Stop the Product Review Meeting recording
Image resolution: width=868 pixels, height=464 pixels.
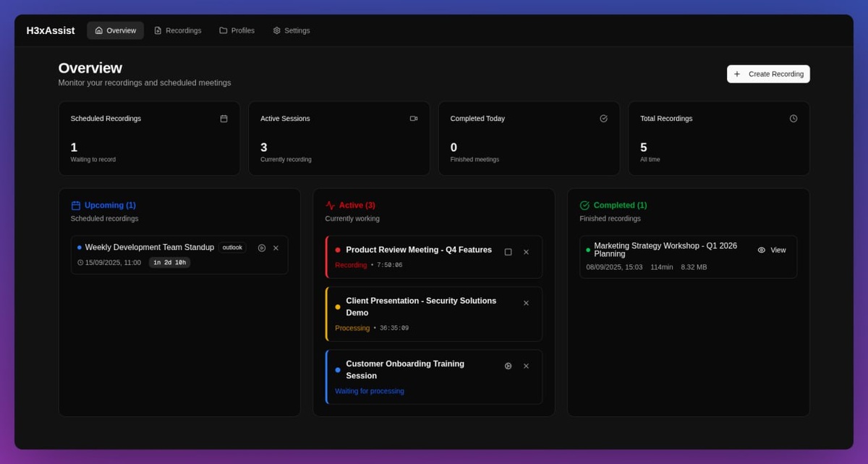tap(508, 252)
